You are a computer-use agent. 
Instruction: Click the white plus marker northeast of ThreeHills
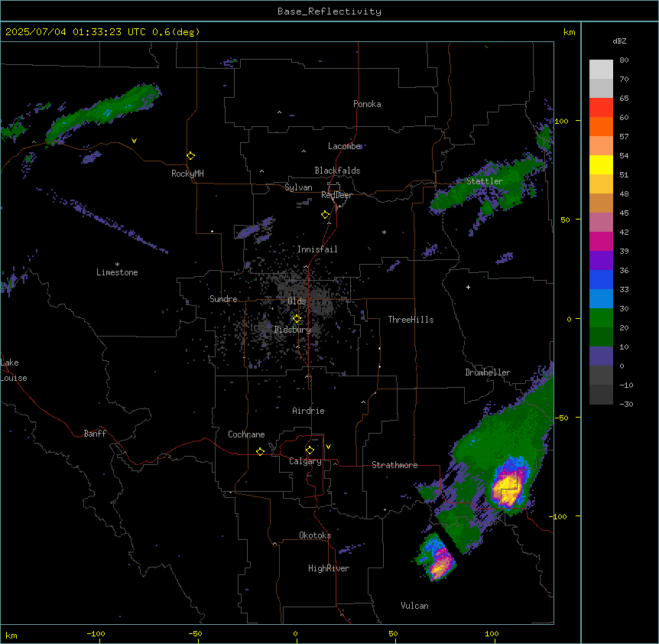(x=468, y=287)
